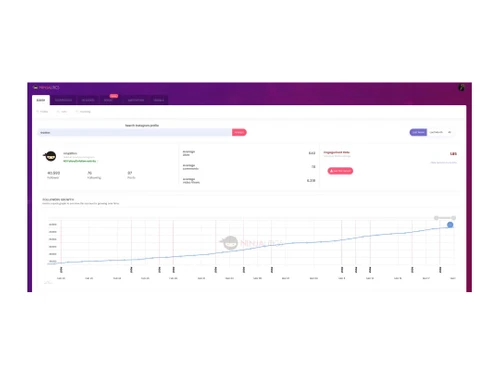Switch to the last navigation tab
The width and height of the screenshot is (500, 375).
(x=159, y=100)
